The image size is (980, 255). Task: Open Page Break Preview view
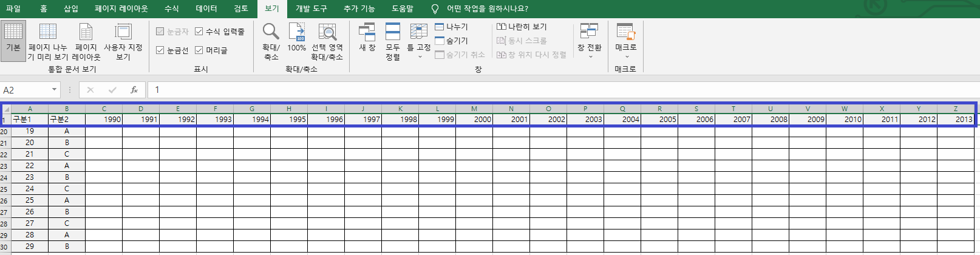click(x=47, y=41)
